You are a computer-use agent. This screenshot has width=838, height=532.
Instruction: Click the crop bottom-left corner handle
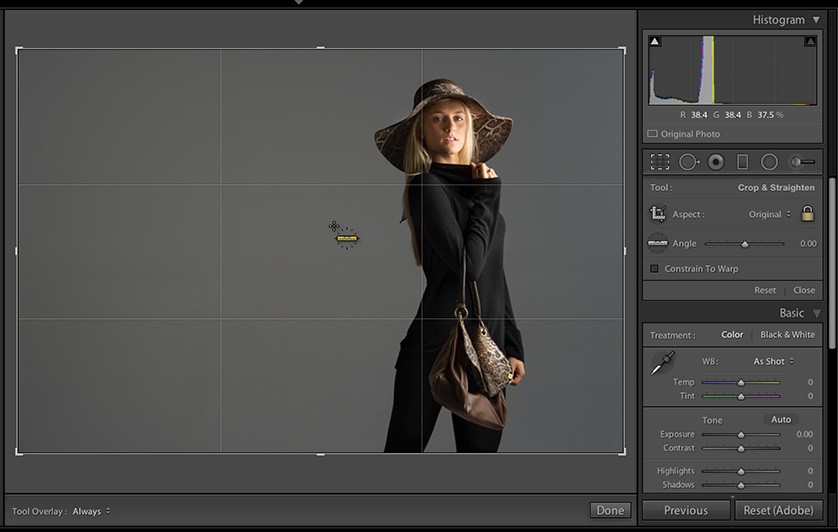tap(19, 452)
